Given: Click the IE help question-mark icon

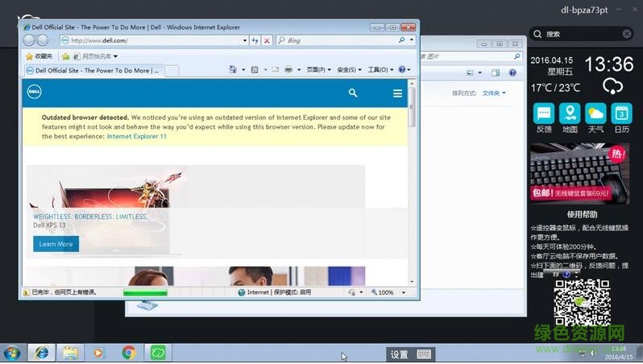Looking at the screenshot, I should 402,70.
